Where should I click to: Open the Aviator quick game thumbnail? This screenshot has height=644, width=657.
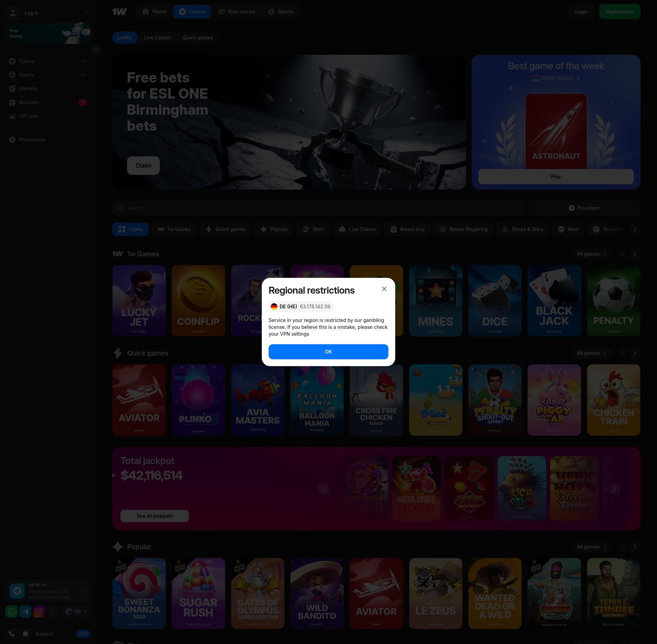pos(139,400)
